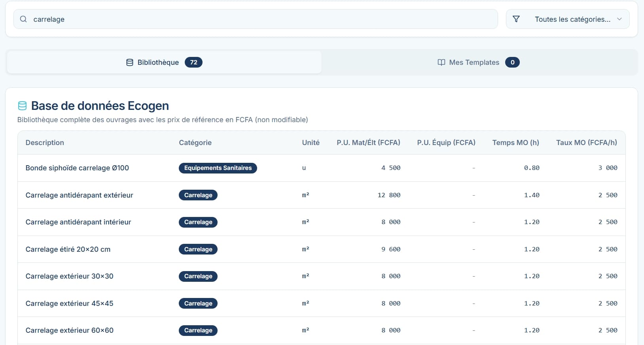Expand the category dropdown chevron
The height and width of the screenshot is (345, 644).
pyautogui.click(x=619, y=19)
